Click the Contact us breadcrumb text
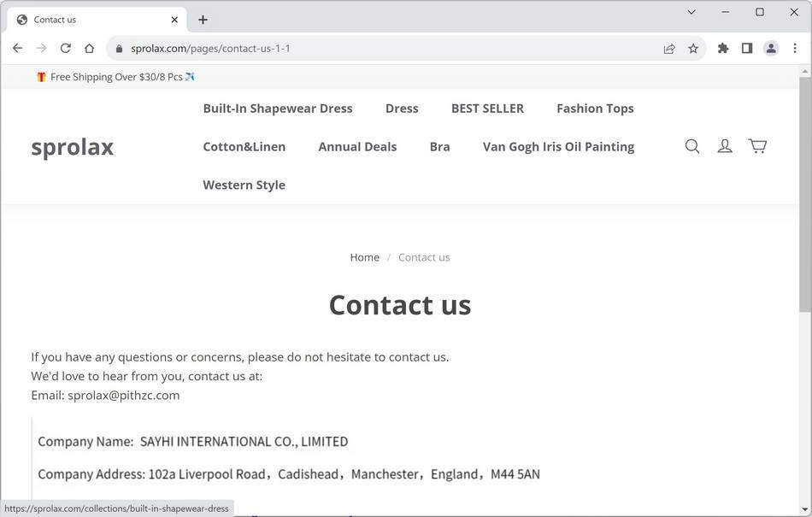 point(424,257)
